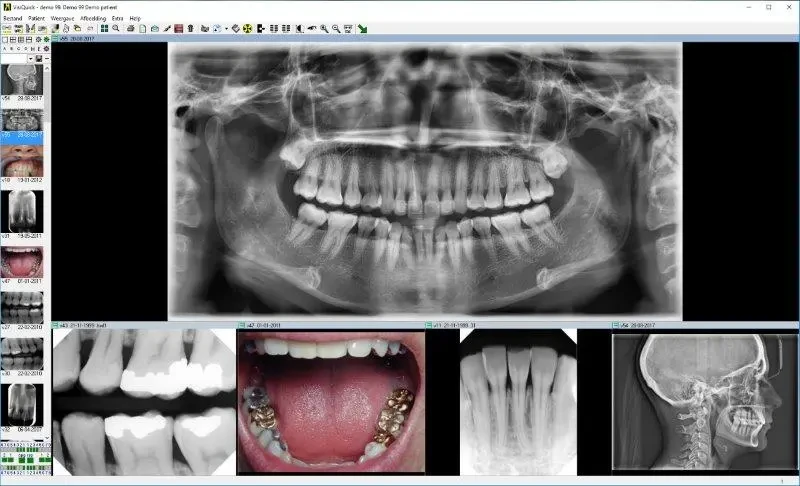Select the smile photo thumbnail v10
This screenshot has height=486, width=800.
point(22,160)
